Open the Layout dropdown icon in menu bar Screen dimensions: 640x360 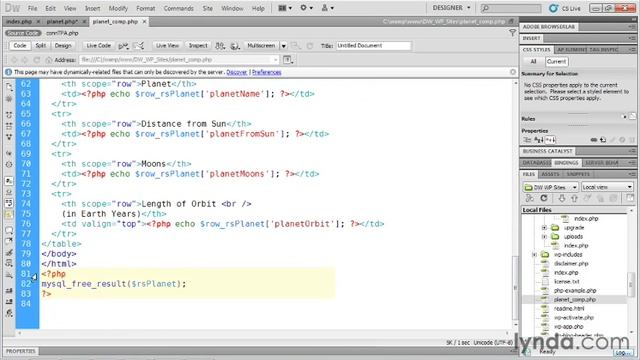pyautogui.click(x=284, y=8)
